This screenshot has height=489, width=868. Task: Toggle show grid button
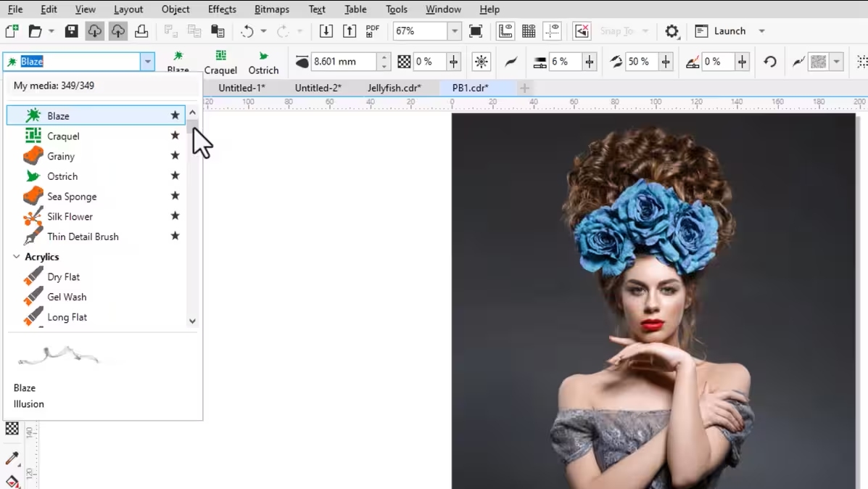[529, 31]
